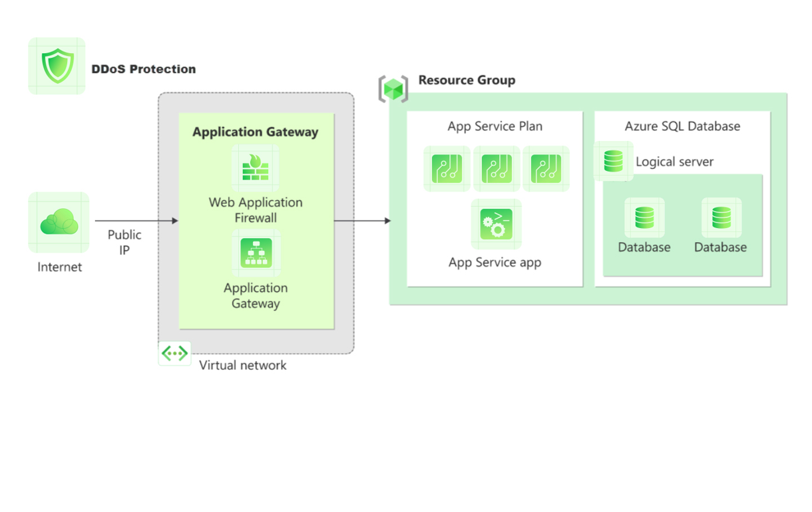Click the third App Service Plan instance icon
Screen dimensions: 812x512
click(x=546, y=169)
